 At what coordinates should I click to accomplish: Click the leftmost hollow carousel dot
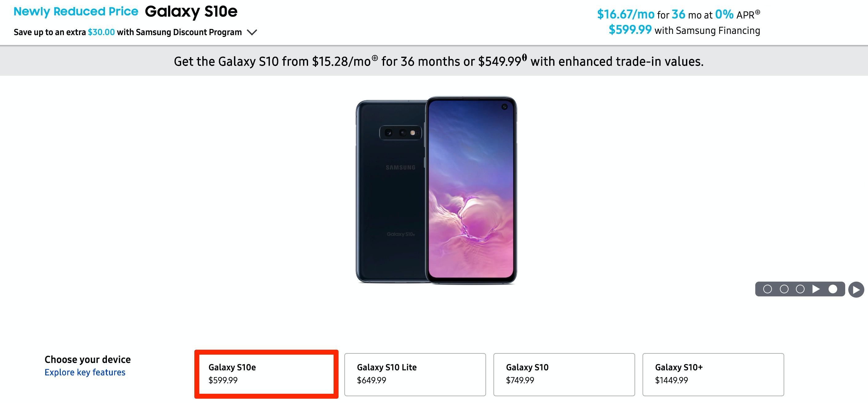coord(767,289)
